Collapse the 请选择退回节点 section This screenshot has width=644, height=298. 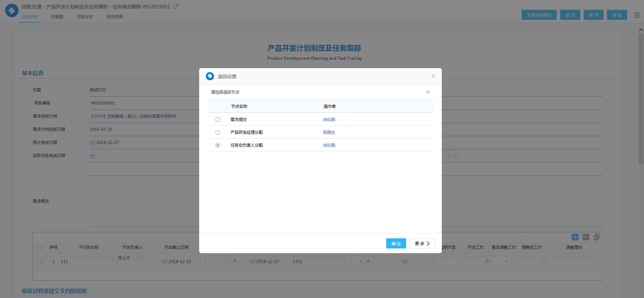428,92
